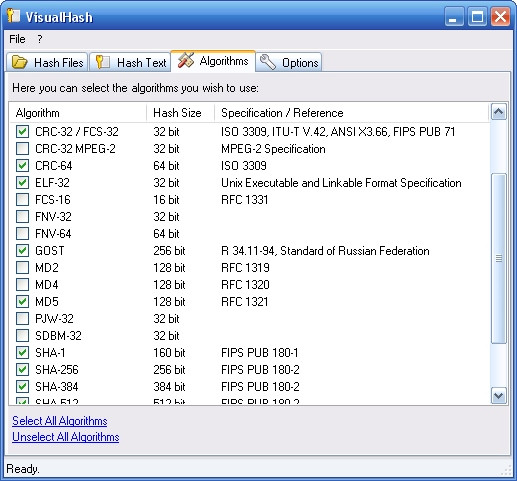Maximize the VisualHash window
This screenshot has height=481, width=517.
tap(477, 16)
